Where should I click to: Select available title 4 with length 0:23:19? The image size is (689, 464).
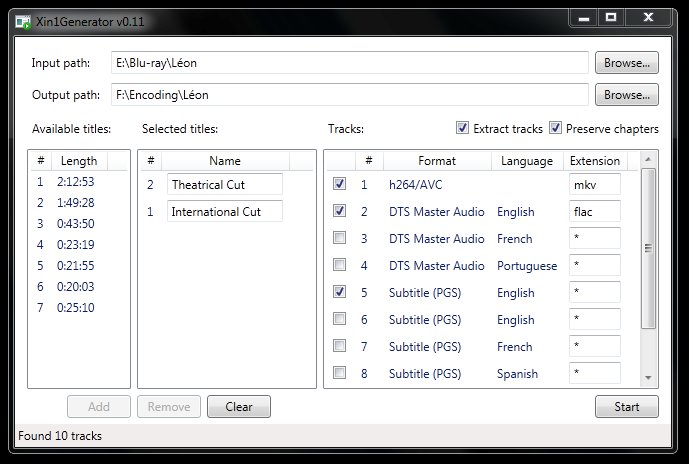click(x=79, y=245)
